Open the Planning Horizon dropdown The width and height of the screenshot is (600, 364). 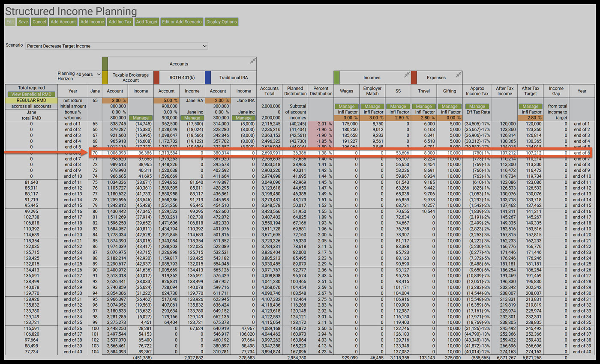tap(88, 75)
